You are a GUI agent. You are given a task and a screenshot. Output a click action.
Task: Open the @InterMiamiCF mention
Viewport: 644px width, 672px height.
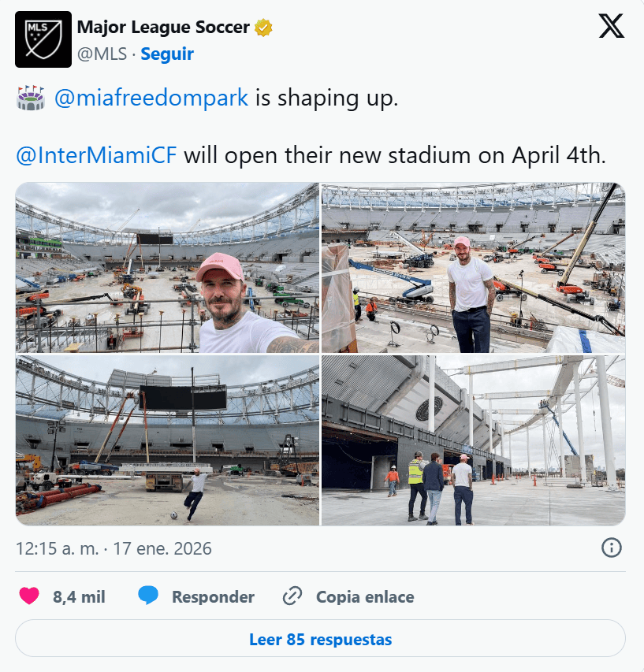(x=96, y=154)
